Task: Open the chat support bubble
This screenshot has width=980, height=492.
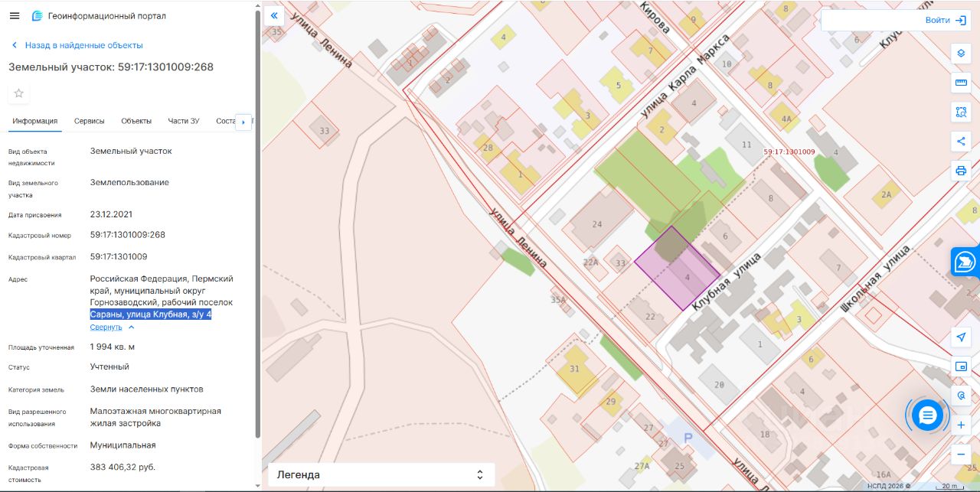Action: pyautogui.click(x=928, y=415)
